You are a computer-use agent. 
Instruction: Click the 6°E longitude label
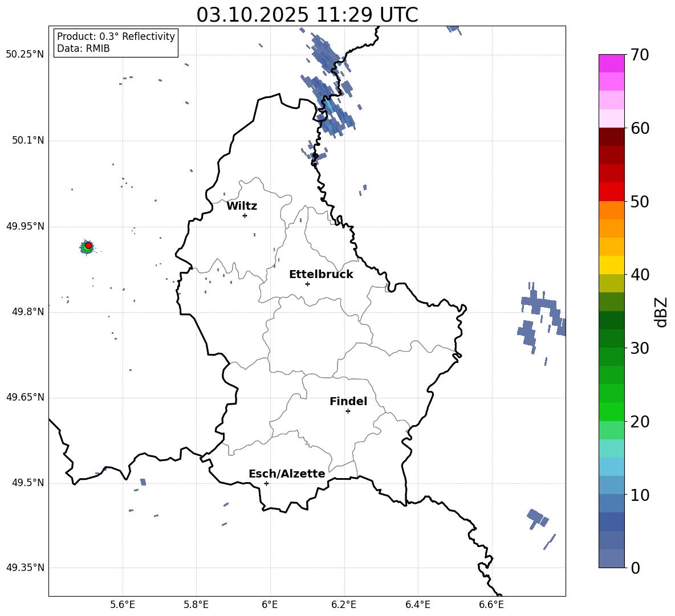point(270,605)
